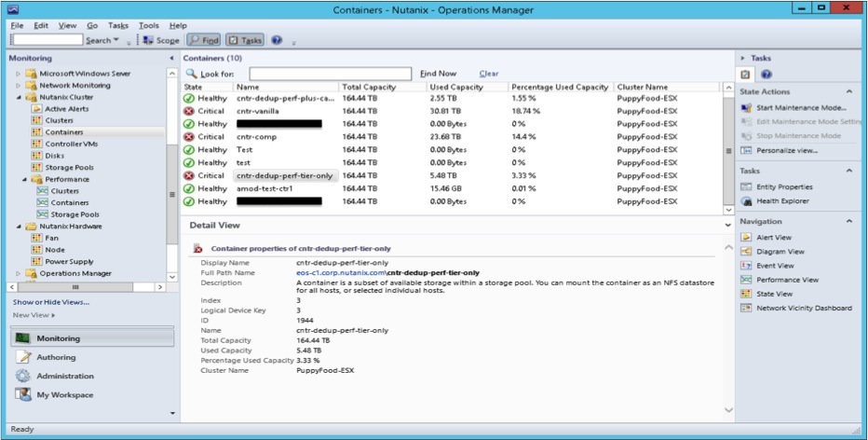The image size is (868, 440).
Task: Toggle the Find button in toolbar
Action: pos(204,40)
